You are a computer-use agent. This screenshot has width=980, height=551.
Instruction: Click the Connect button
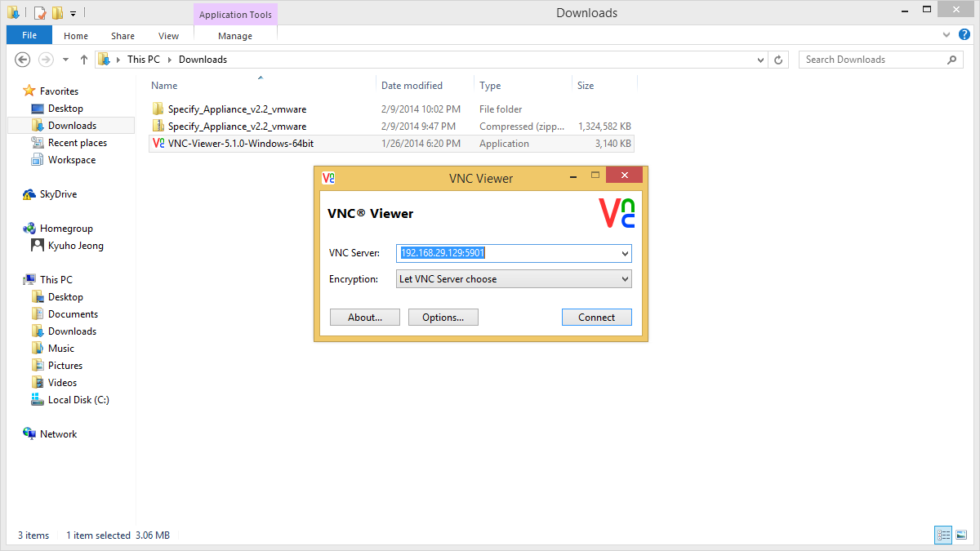pyautogui.click(x=597, y=318)
